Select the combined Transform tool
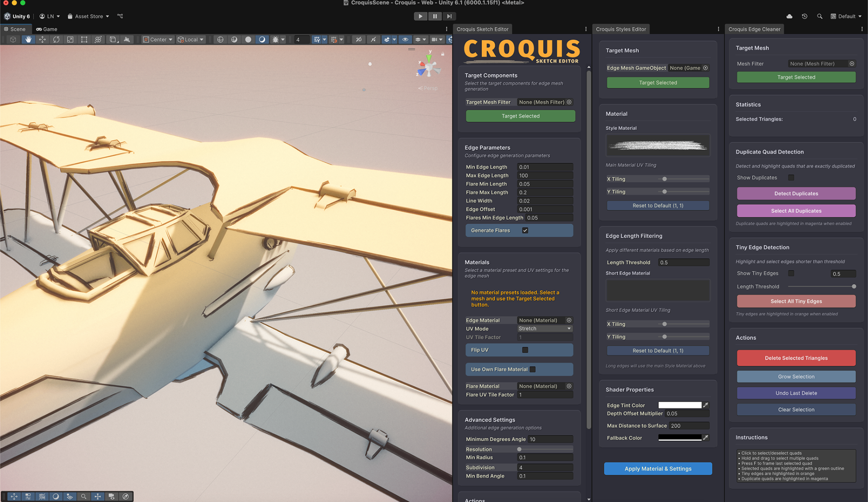The height and width of the screenshot is (502, 868). [x=98, y=40]
